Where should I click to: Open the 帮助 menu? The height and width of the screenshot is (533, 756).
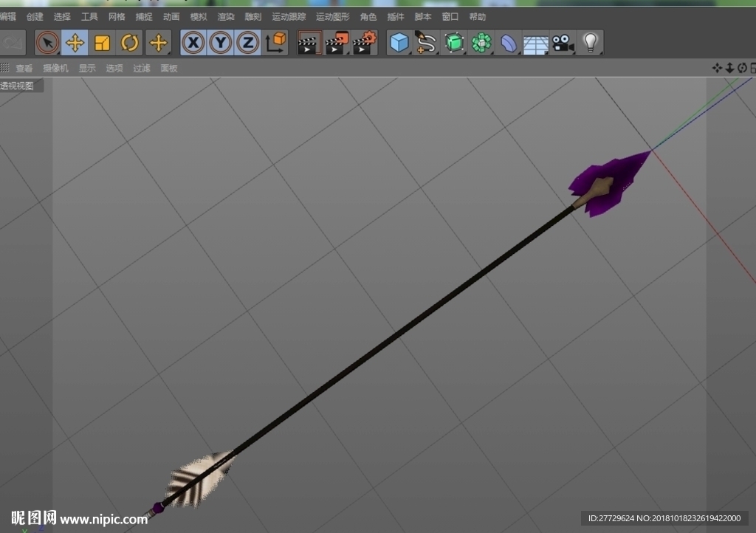478,17
